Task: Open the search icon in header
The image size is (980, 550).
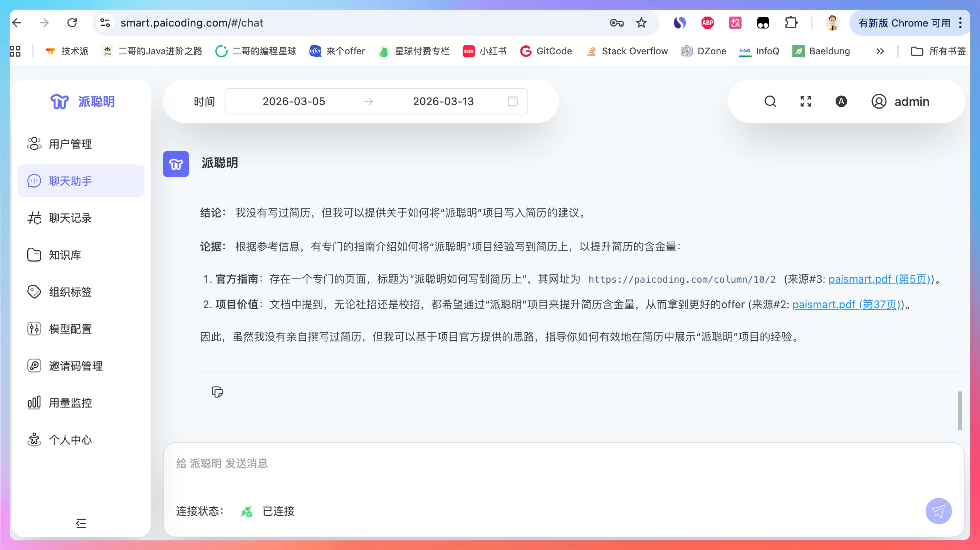Action: click(770, 102)
